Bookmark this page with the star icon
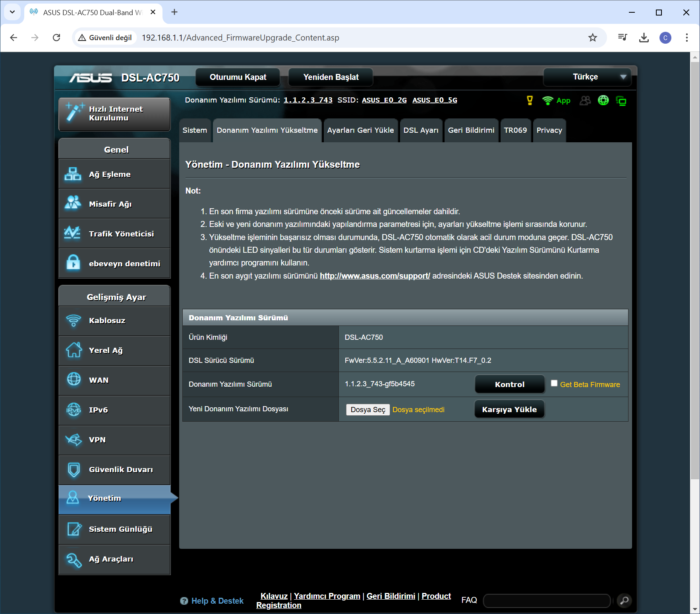 (x=593, y=38)
